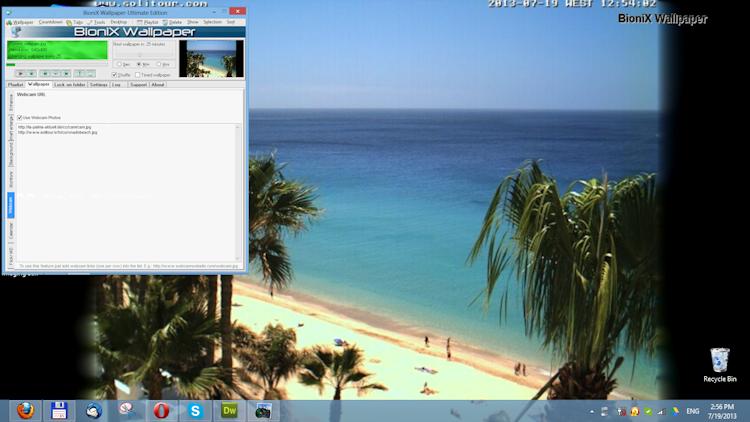Open the Countdown menu
This screenshot has height=422, width=750.
tap(50, 22)
